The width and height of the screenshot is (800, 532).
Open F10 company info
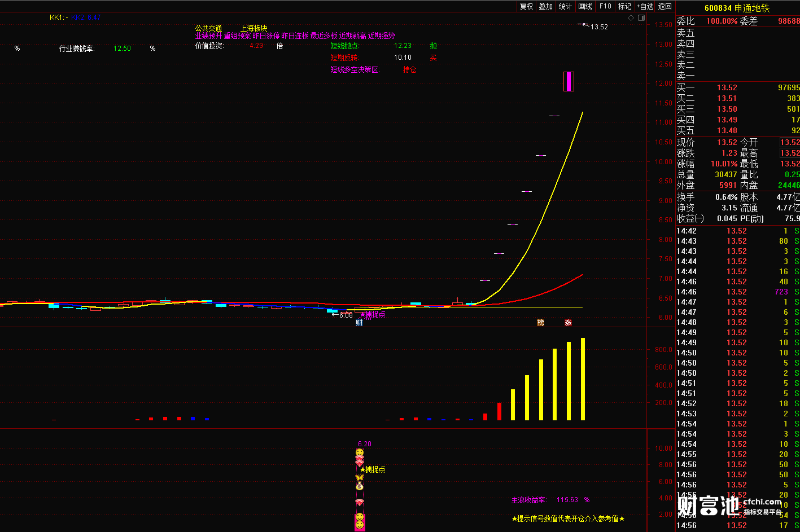[x=605, y=6]
